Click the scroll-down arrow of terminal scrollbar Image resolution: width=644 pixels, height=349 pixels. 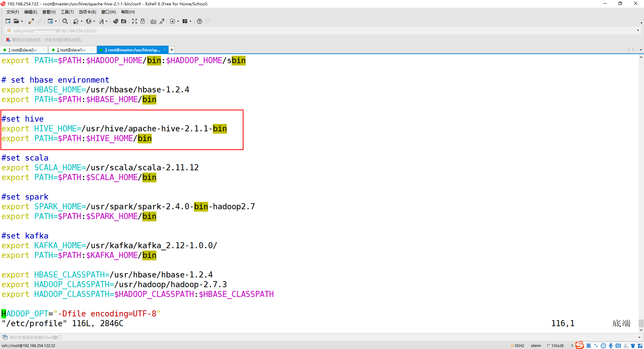641,330
